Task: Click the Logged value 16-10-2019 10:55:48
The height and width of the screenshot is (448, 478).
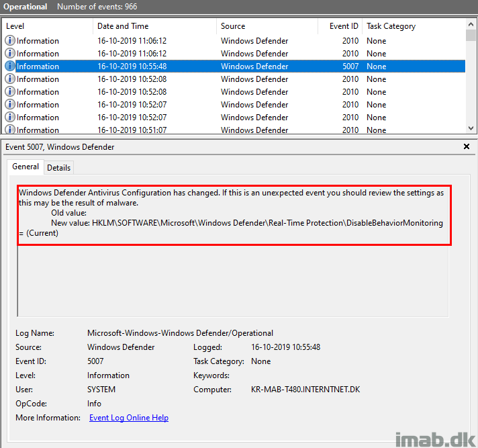Action: [285, 347]
